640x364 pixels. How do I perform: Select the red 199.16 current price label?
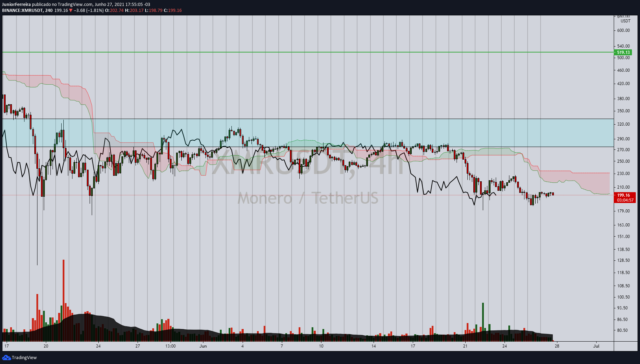pyautogui.click(x=624, y=195)
